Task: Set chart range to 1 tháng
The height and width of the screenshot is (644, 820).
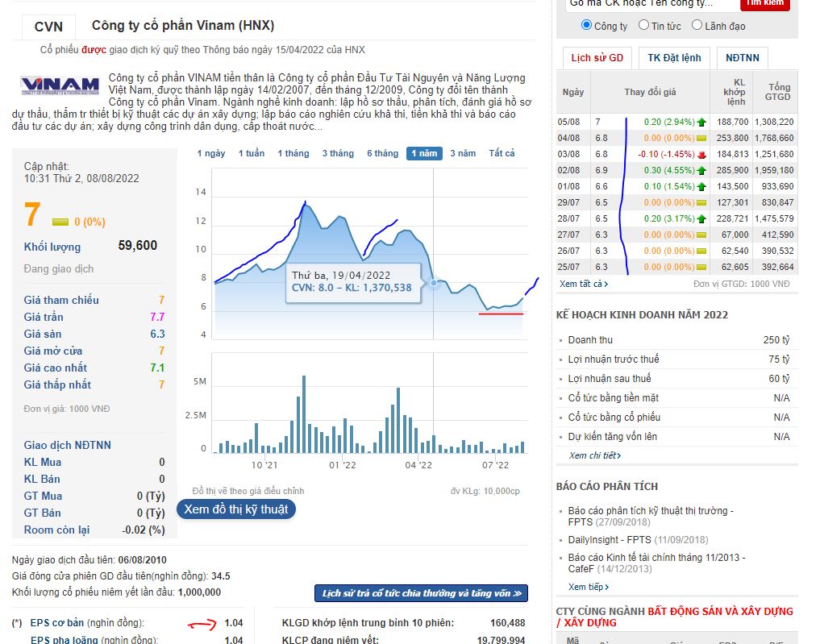Action: pos(293,153)
